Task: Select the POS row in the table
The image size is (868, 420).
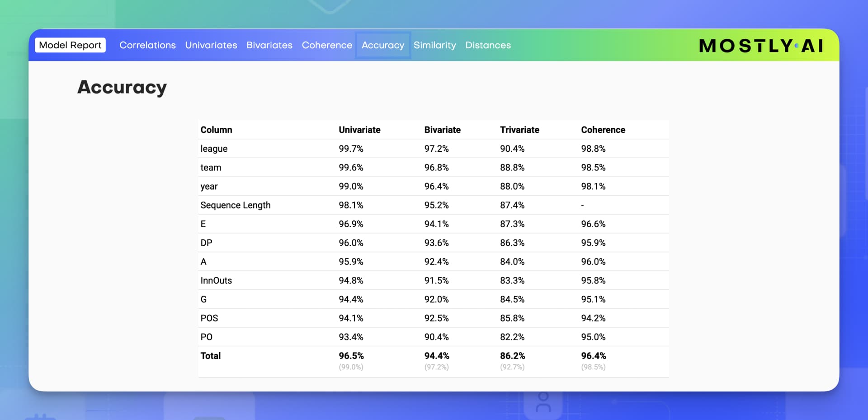Action: [209, 318]
